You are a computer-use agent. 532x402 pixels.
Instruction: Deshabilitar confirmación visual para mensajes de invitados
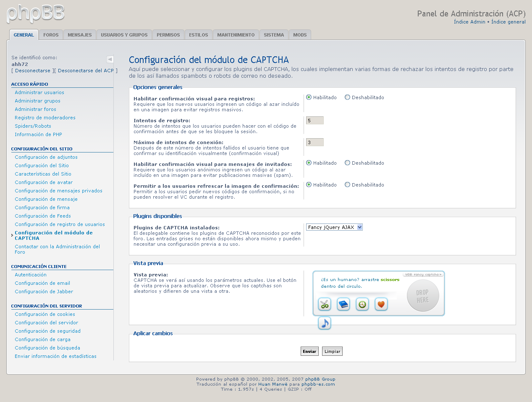(x=347, y=163)
